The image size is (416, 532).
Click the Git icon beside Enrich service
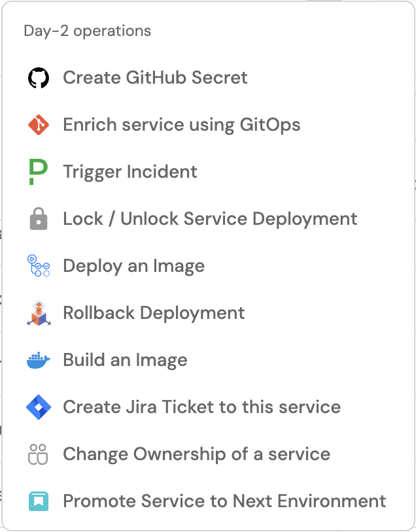click(x=39, y=125)
